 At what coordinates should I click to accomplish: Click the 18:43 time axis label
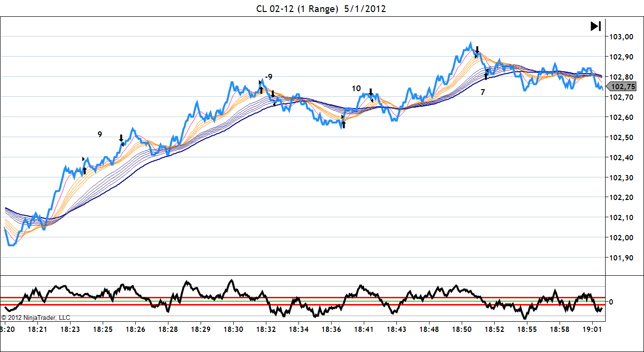(396, 329)
